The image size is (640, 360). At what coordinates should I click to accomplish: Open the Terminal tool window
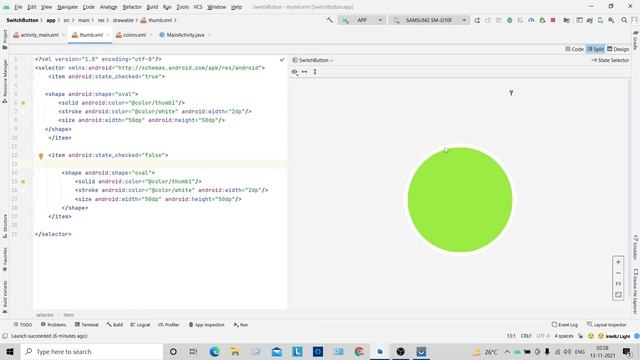(x=87, y=324)
